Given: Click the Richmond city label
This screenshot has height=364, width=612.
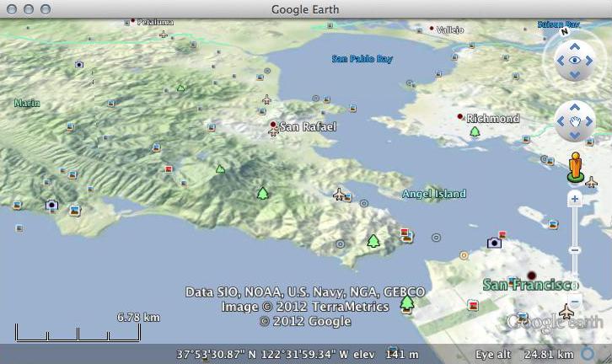Looking at the screenshot, I should 492,118.
